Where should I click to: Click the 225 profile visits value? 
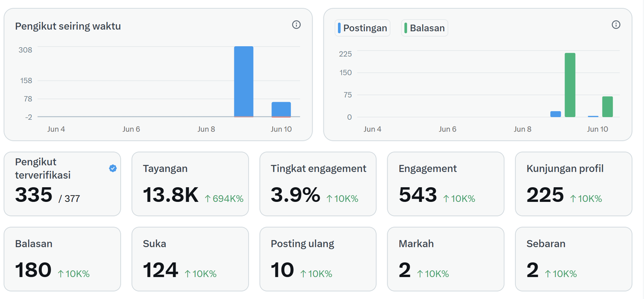(545, 195)
